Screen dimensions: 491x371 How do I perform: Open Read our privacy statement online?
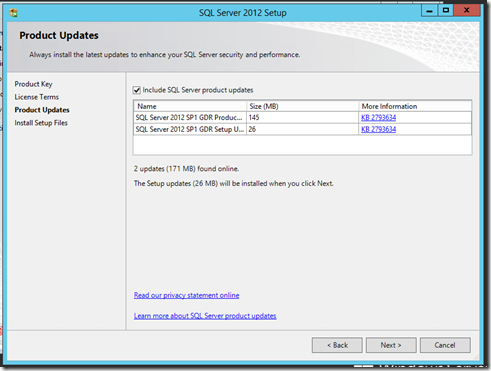click(x=186, y=295)
